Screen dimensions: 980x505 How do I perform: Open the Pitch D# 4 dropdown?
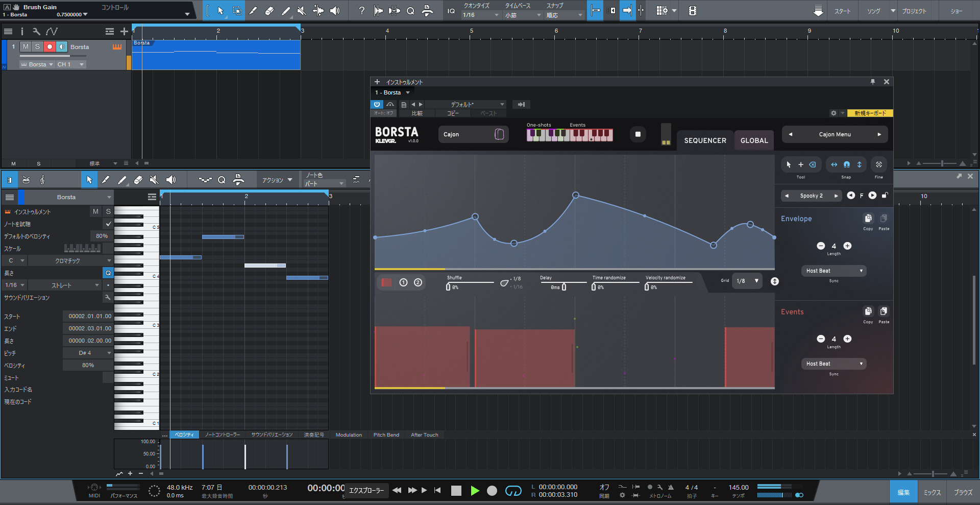pyautogui.click(x=88, y=353)
